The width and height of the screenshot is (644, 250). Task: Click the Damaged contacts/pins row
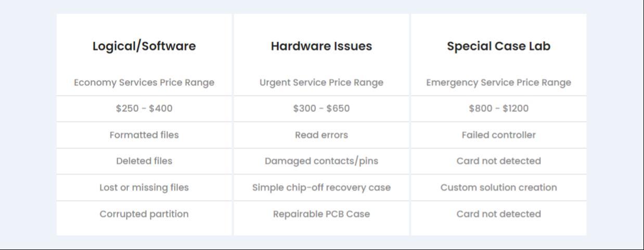coord(321,161)
